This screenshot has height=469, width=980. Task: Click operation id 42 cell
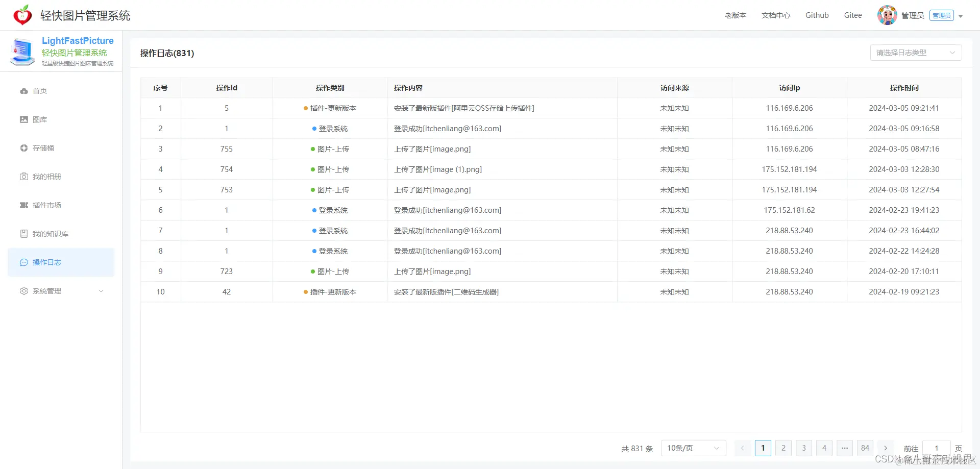tap(227, 292)
